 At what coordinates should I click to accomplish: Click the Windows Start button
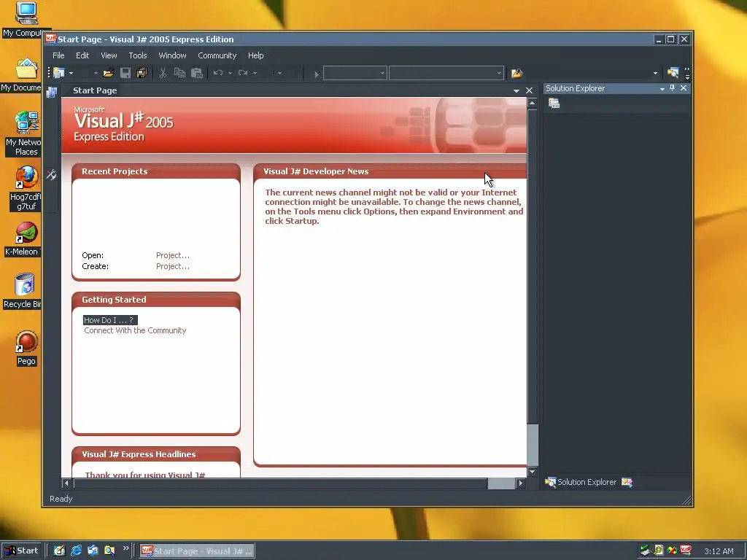coord(21,551)
